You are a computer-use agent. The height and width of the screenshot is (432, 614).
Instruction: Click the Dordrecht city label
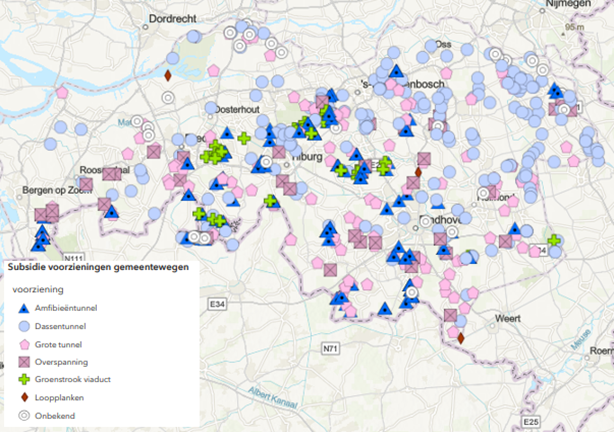[x=176, y=18]
